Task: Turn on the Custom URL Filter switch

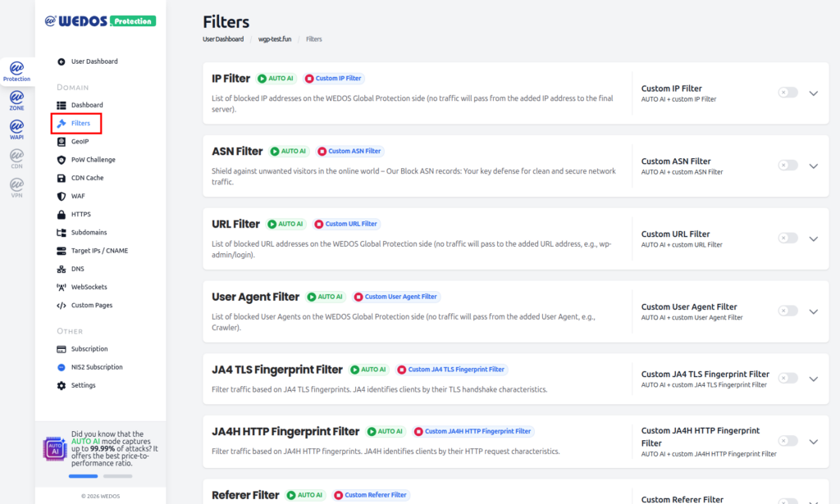Action: click(788, 238)
